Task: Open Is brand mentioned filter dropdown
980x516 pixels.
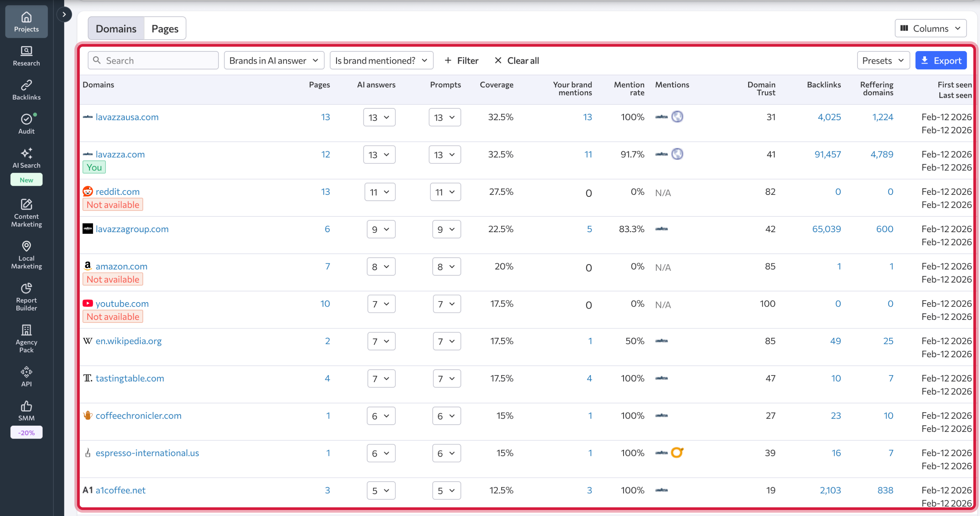Action: pyautogui.click(x=381, y=60)
